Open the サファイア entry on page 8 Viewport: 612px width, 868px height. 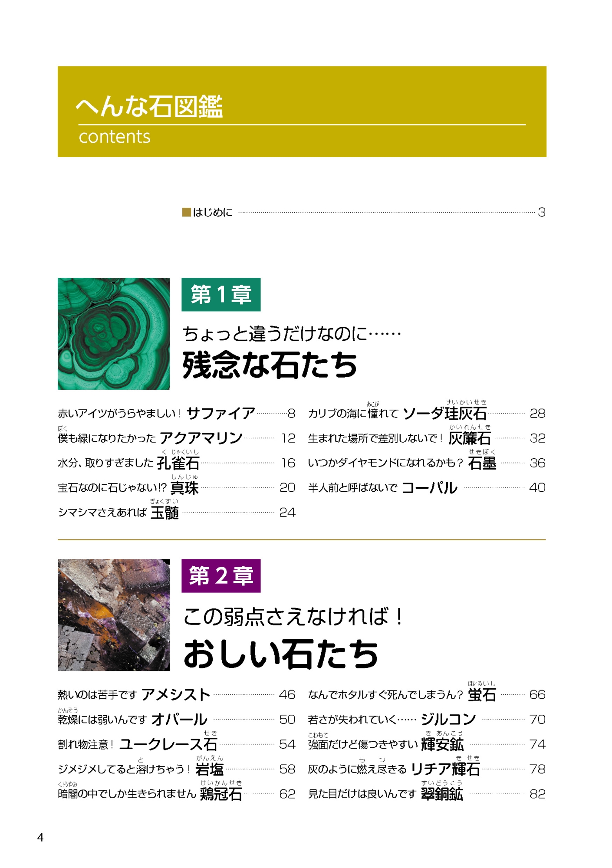pyautogui.click(x=177, y=413)
